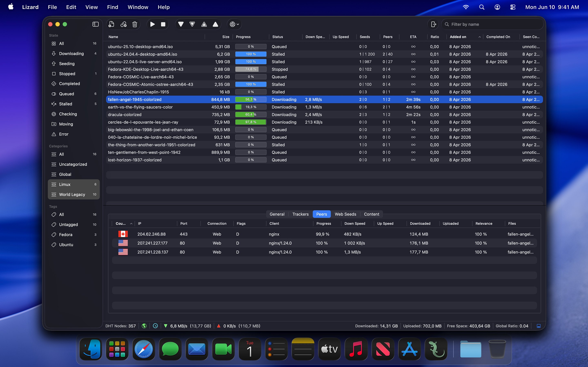Switch to the Trackers tab

[x=300, y=214]
